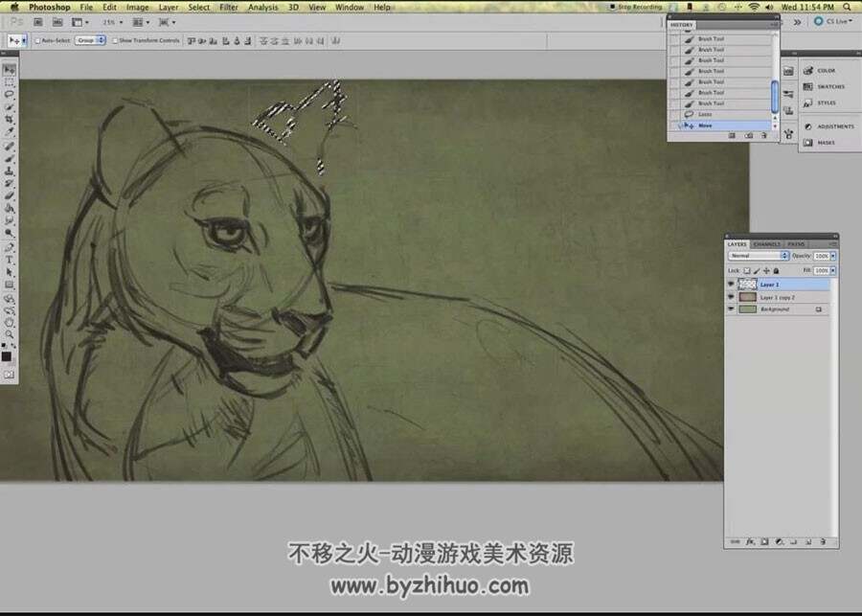Open the Screen Mode dropdown

coord(167,22)
